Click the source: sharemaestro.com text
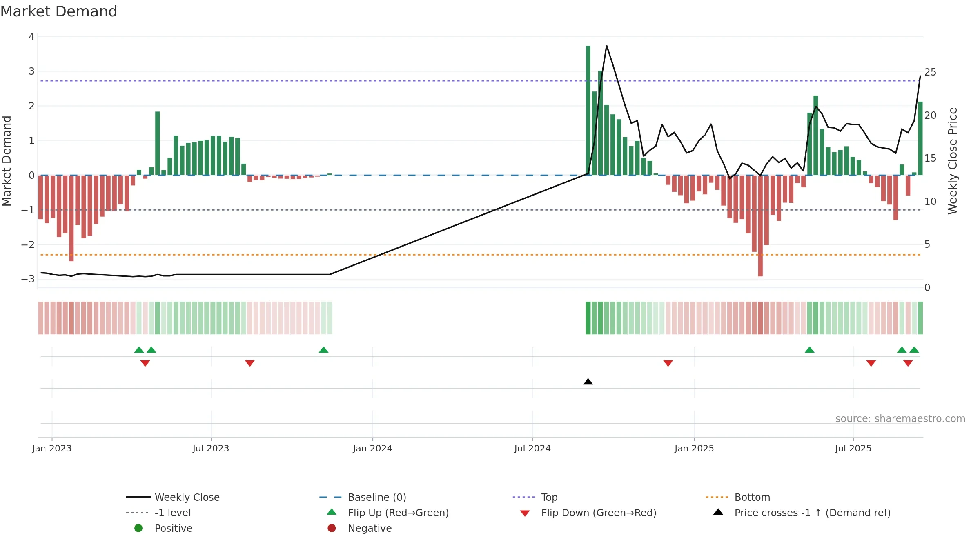The width and height of the screenshot is (980, 551). click(x=900, y=419)
